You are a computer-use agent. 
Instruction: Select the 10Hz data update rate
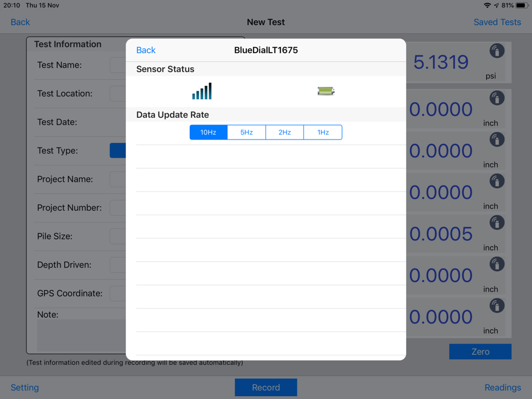(x=208, y=132)
